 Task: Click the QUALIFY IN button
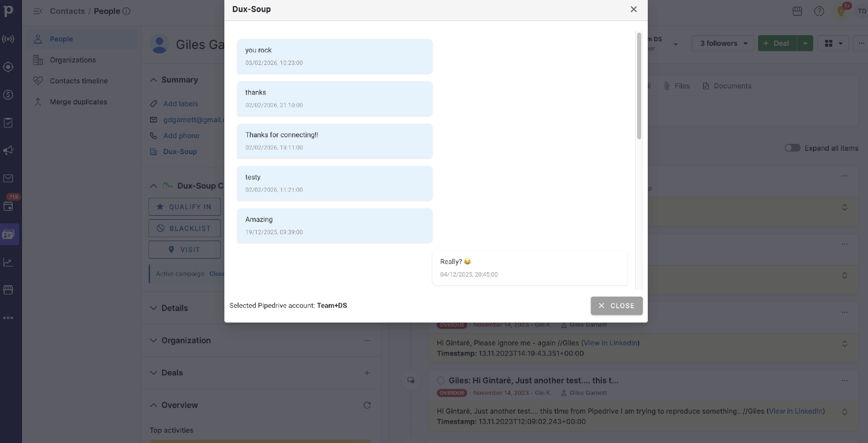click(x=184, y=207)
